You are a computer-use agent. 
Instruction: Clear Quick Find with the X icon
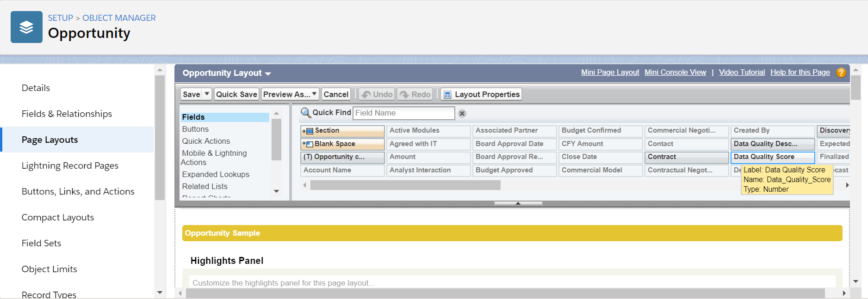[x=462, y=113]
